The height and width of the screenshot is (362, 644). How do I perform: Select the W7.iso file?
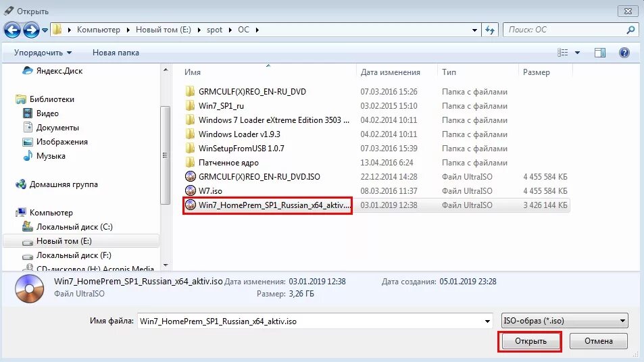click(210, 191)
